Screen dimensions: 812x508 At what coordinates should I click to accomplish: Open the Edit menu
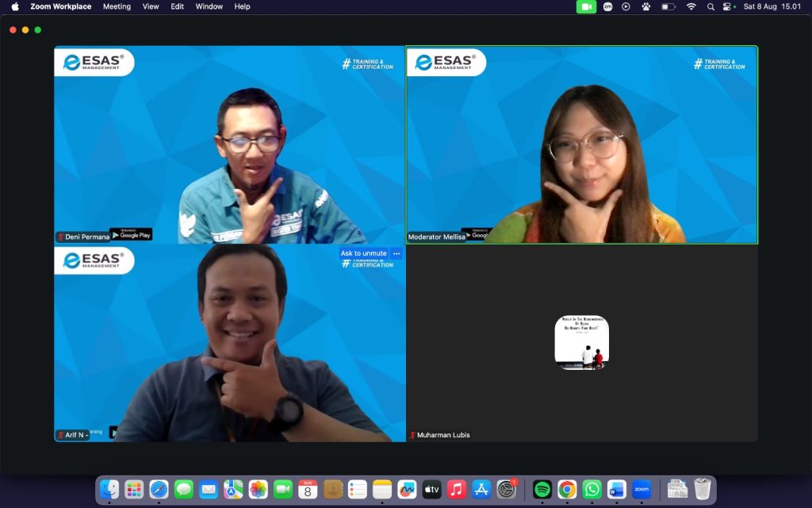click(x=177, y=6)
